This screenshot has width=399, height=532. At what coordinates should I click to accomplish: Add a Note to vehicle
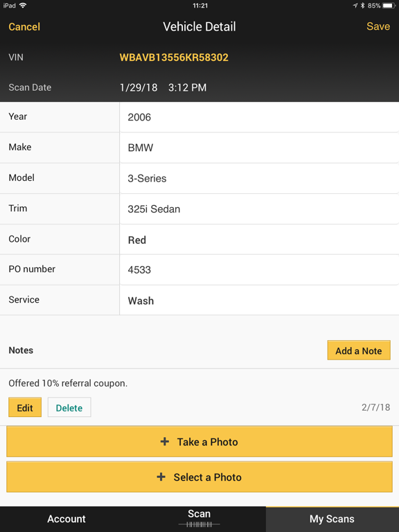pyautogui.click(x=359, y=351)
